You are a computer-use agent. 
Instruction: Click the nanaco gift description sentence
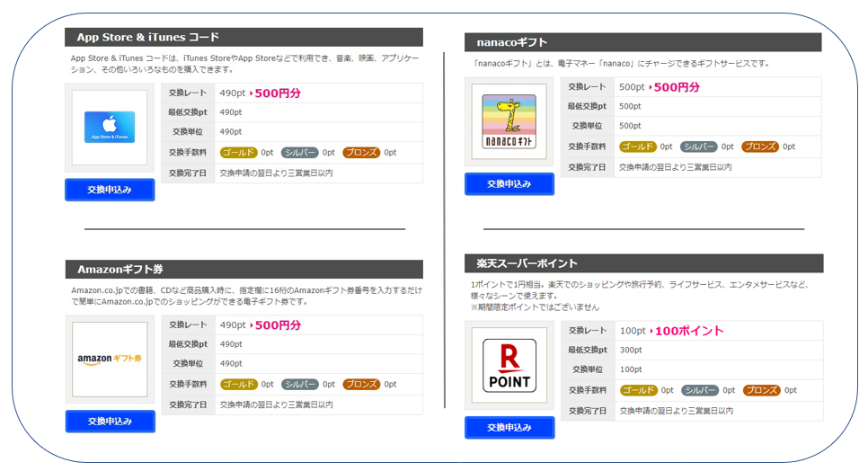tap(621, 64)
